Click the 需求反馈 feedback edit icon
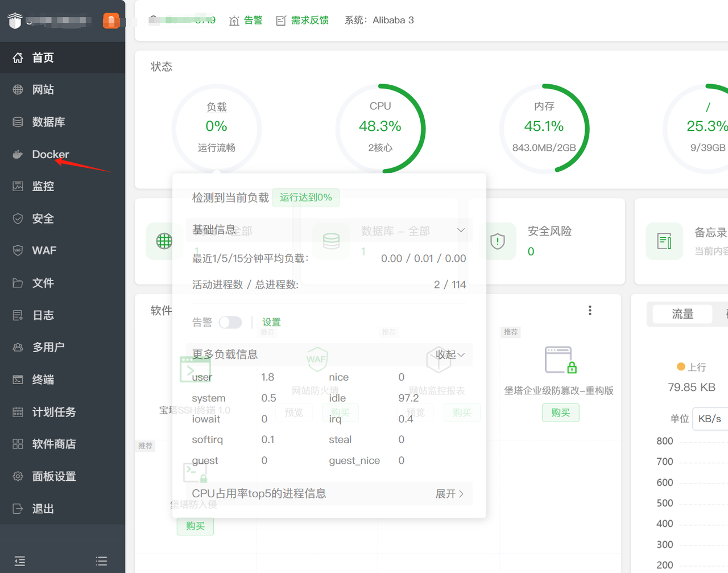 tap(281, 20)
